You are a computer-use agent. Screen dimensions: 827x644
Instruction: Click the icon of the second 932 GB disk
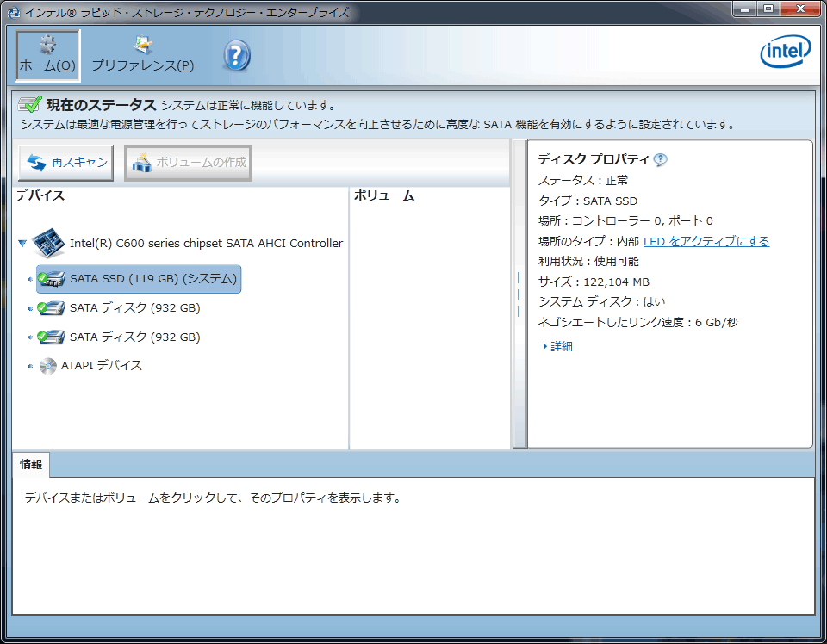[x=51, y=337]
